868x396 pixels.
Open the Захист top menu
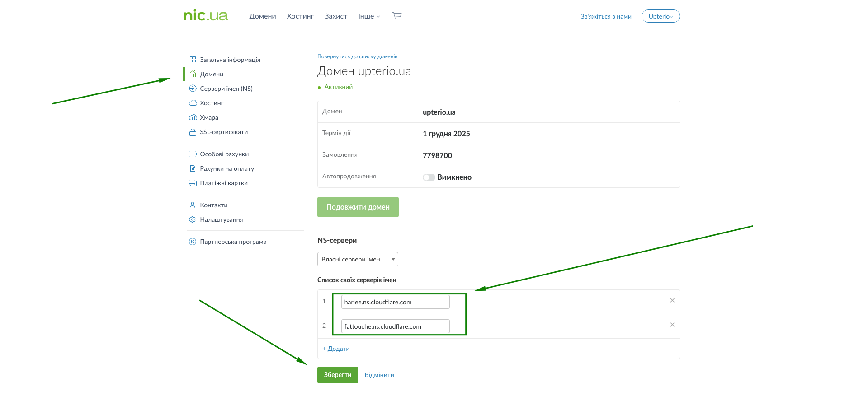coord(336,16)
